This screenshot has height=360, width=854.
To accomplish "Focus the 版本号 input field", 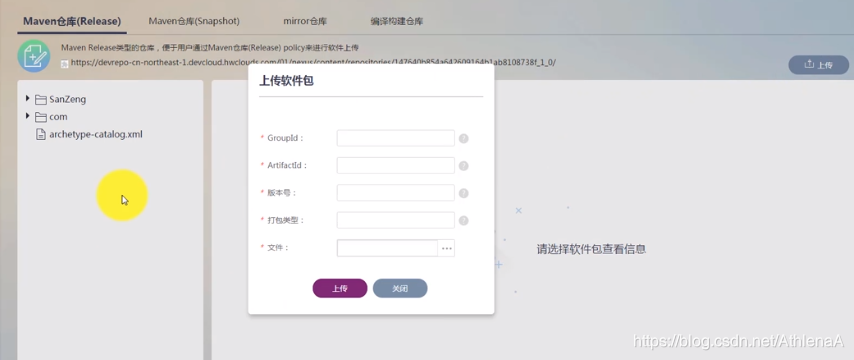I will point(395,193).
